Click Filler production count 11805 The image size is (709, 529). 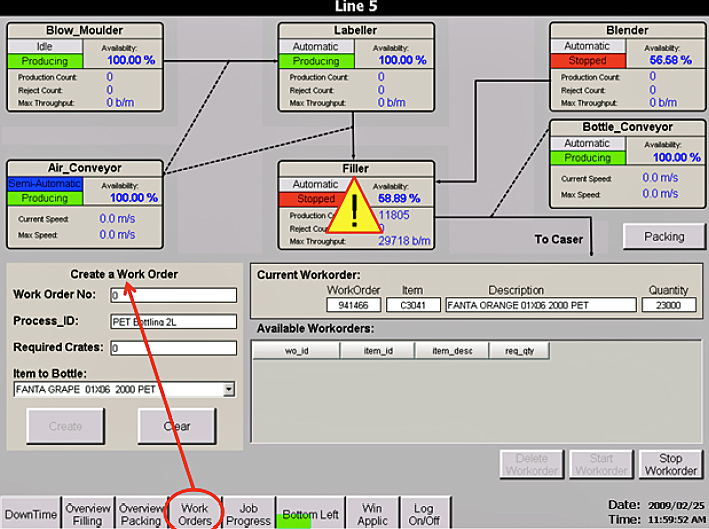(394, 215)
